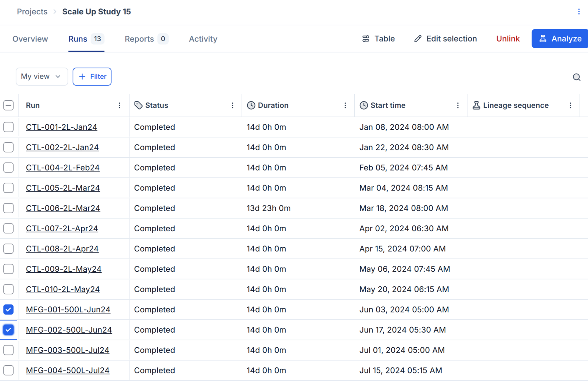
Task: Check the MFG-004-500L-Jul24 row checkbox
Action: [8, 371]
